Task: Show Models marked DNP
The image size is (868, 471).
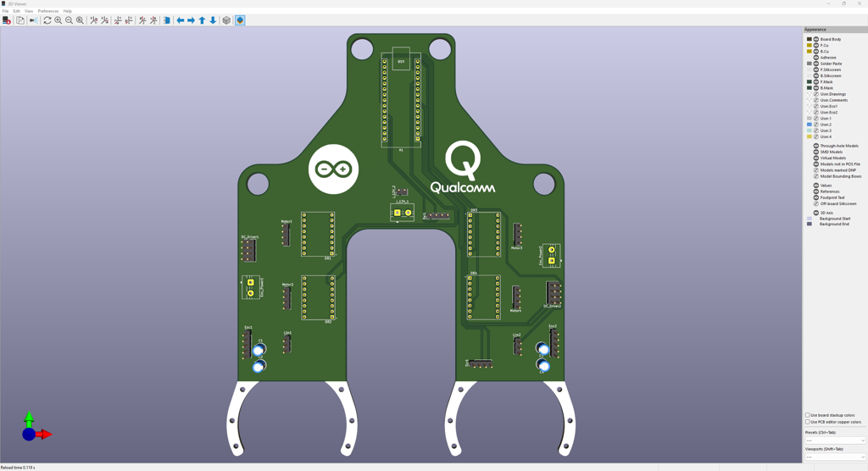Action: coord(816,170)
